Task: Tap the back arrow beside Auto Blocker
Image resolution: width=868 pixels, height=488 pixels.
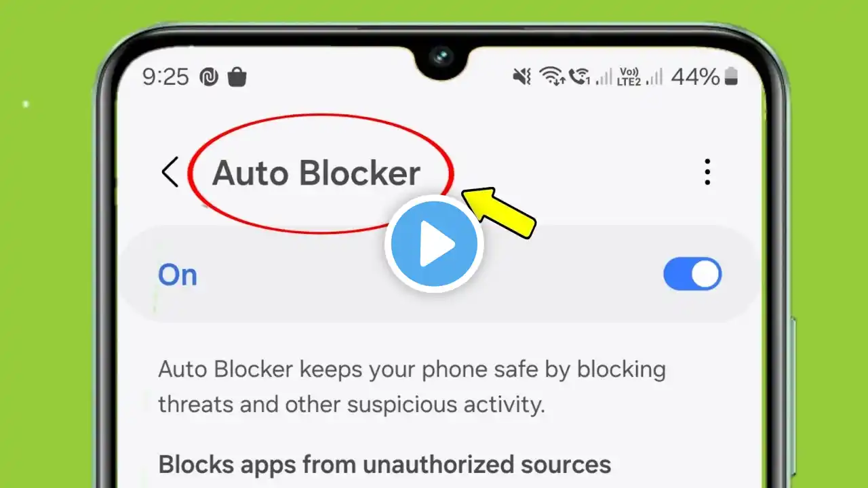Action: click(170, 172)
